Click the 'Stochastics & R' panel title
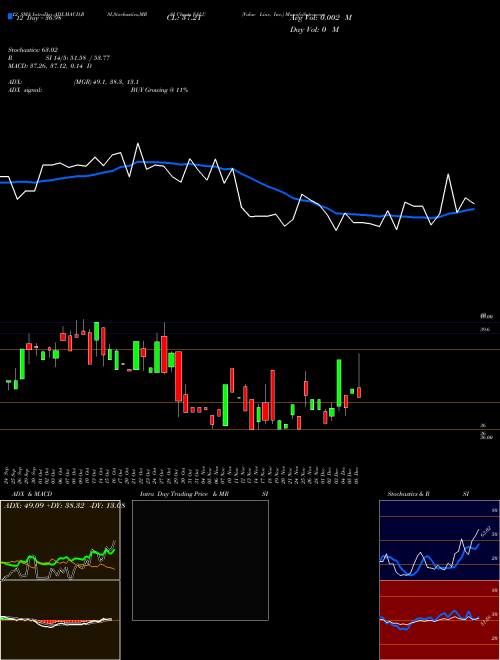The height and width of the screenshot is (660, 500). point(409,494)
